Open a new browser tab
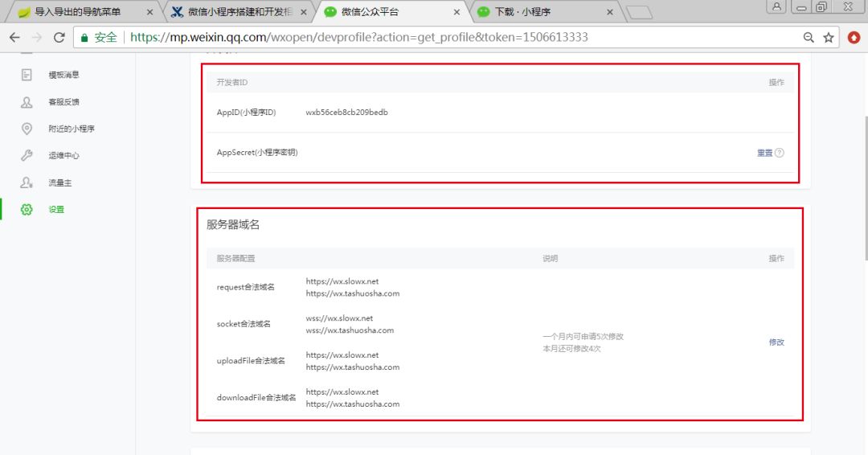868x455 pixels. coord(640,12)
